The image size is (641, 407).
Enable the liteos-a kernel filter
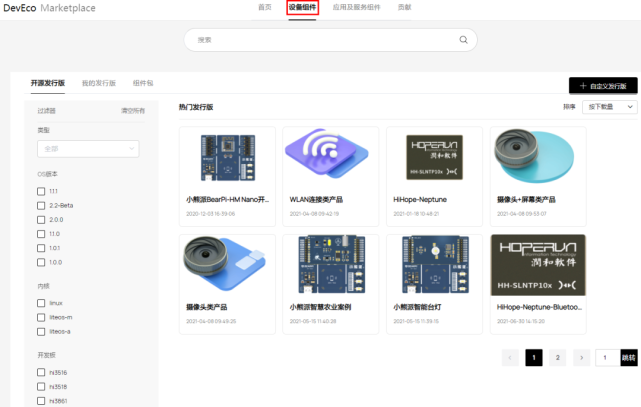click(41, 331)
